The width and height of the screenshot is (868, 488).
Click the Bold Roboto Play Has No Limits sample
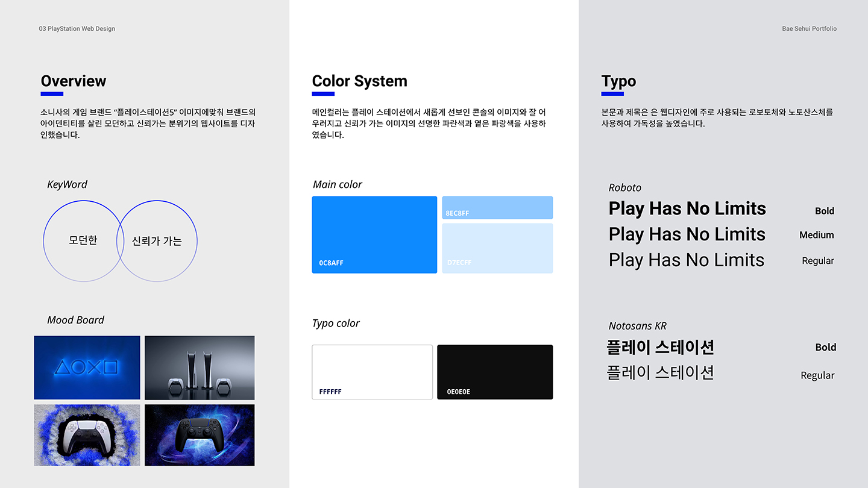click(687, 209)
